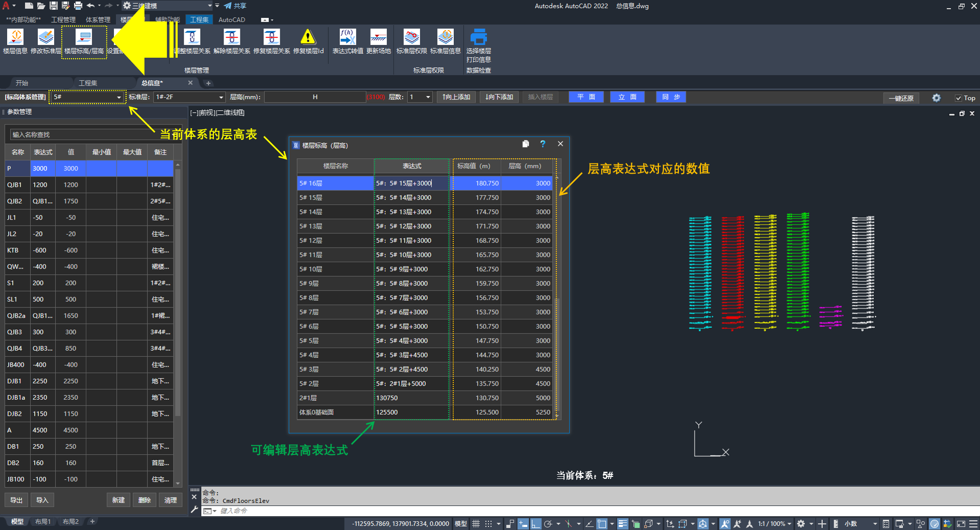Click the parameter list vertical scrollbar
Screen dimensions: 980x530
(178, 306)
